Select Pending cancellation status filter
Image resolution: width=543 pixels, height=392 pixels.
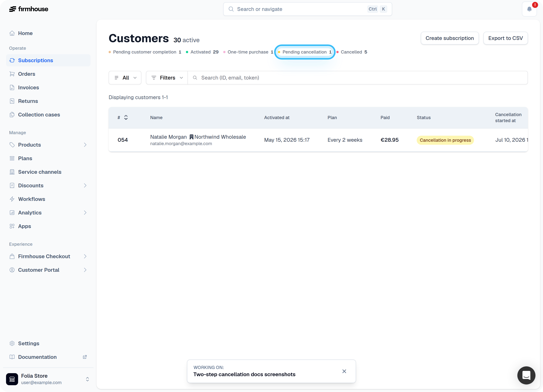[x=304, y=52]
